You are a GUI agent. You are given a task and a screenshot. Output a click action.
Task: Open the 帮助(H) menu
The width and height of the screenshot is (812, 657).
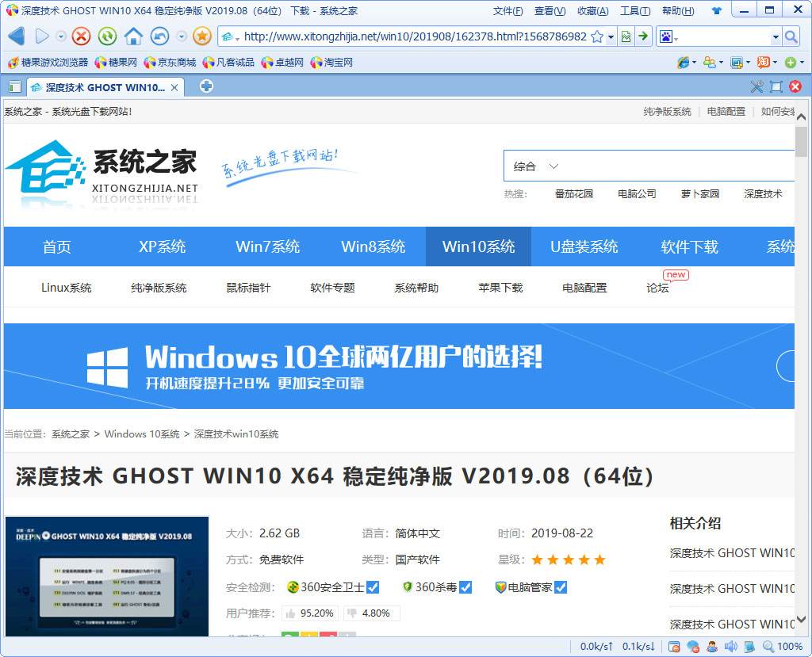click(x=679, y=11)
